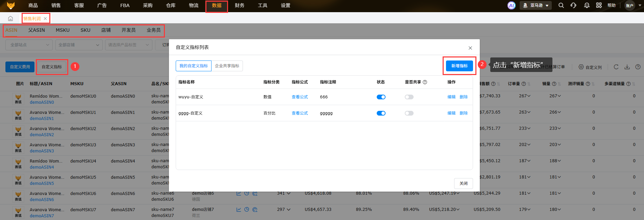Click the download icon in table toolbar
644x220 pixels.
point(627,67)
